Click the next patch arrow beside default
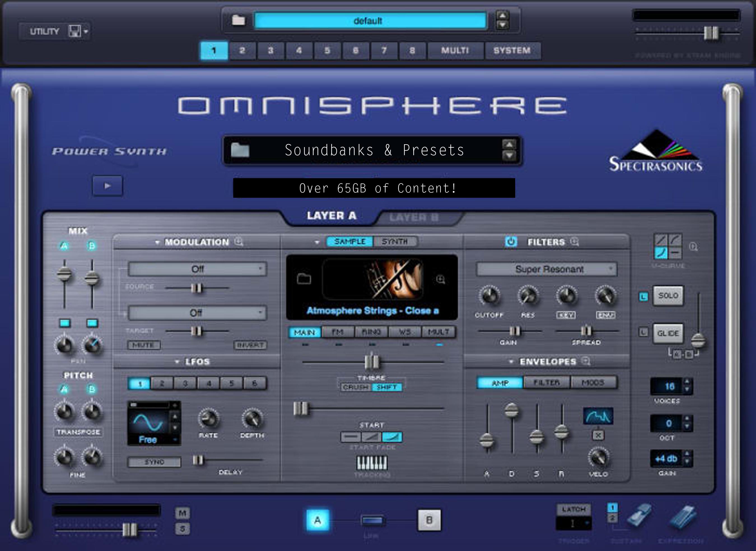This screenshot has height=551, width=756. pyautogui.click(x=502, y=25)
